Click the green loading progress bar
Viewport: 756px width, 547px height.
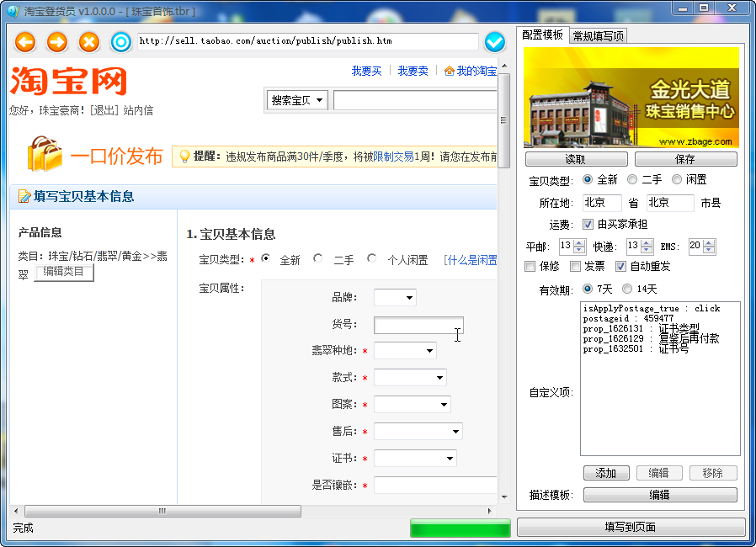[x=460, y=528]
